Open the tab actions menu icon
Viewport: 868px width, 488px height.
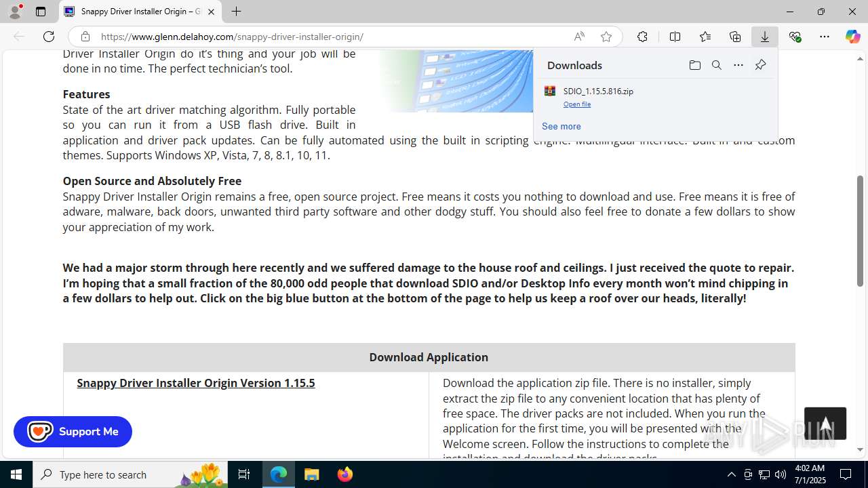tap(41, 12)
